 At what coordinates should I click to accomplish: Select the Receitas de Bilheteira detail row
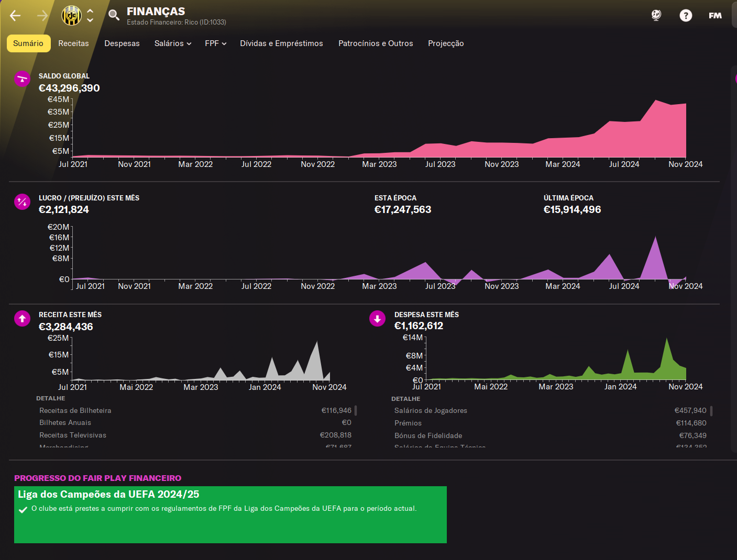[x=195, y=410]
